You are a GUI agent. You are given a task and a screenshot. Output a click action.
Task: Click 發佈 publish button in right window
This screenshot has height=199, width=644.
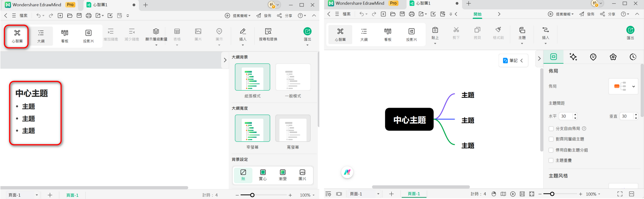(x=587, y=14)
